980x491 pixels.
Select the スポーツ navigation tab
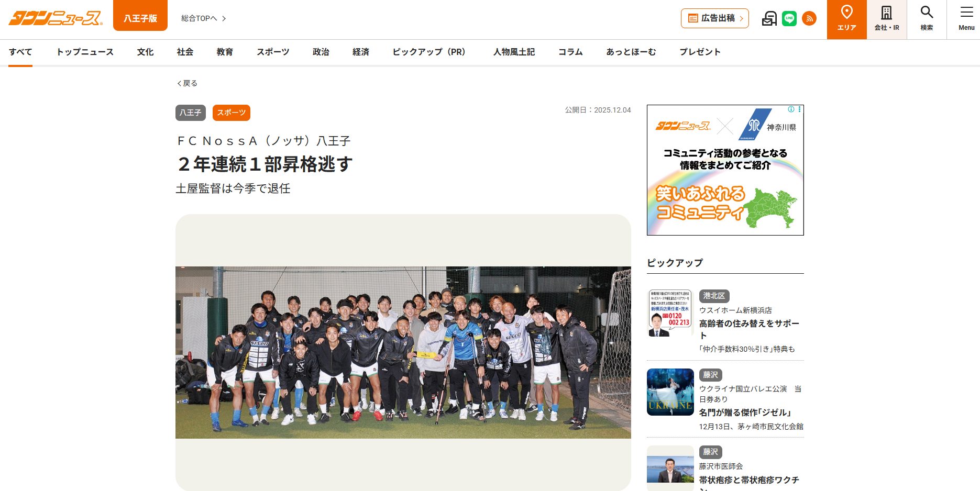(x=273, y=52)
